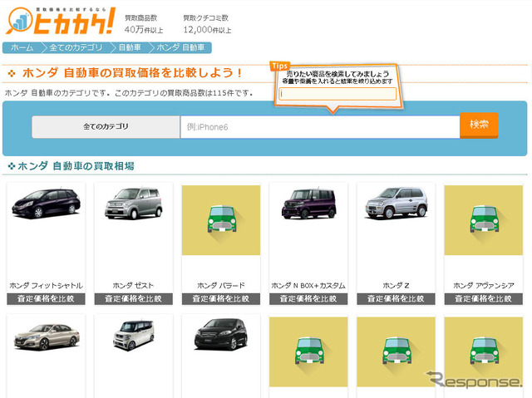
Task: Click the ホンダ アヴァンシア name link
Action: click(x=484, y=286)
